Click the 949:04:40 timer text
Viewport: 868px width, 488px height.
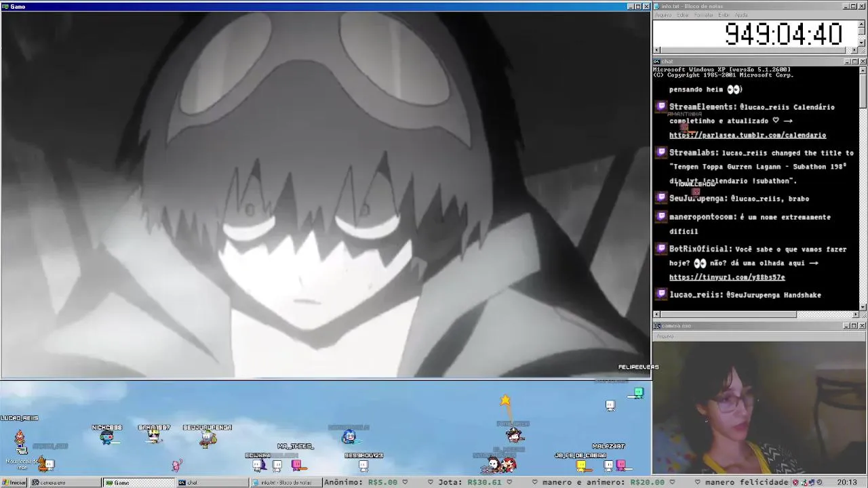(x=783, y=34)
